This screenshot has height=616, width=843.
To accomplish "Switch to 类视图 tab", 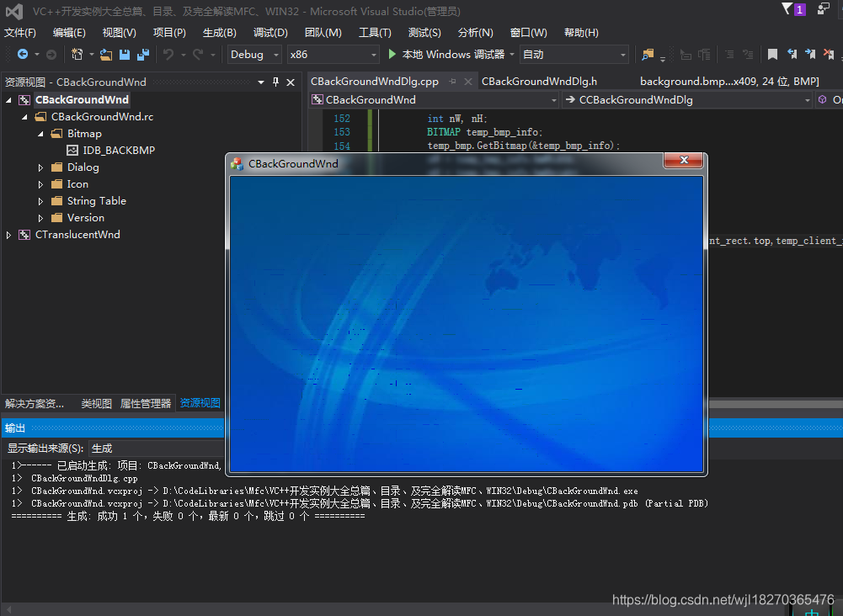I will click(x=96, y=403).
